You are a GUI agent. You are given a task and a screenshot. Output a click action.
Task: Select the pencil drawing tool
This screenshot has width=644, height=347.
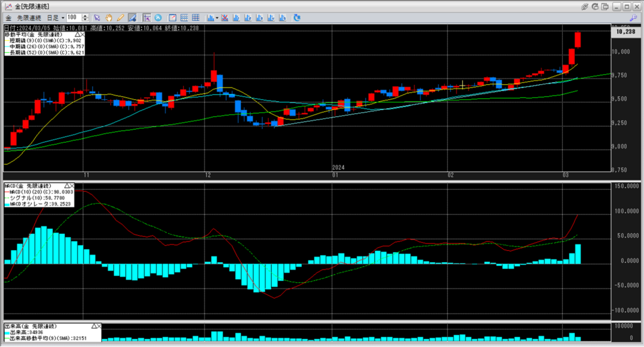point(120,17)
